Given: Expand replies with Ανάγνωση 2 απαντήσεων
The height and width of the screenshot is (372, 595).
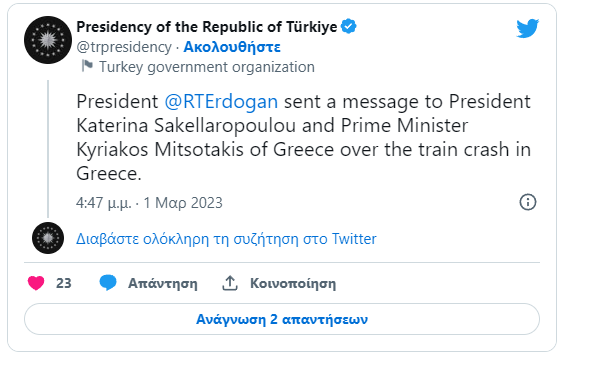Looking at the screenshot, I should [x=282, y=319].
